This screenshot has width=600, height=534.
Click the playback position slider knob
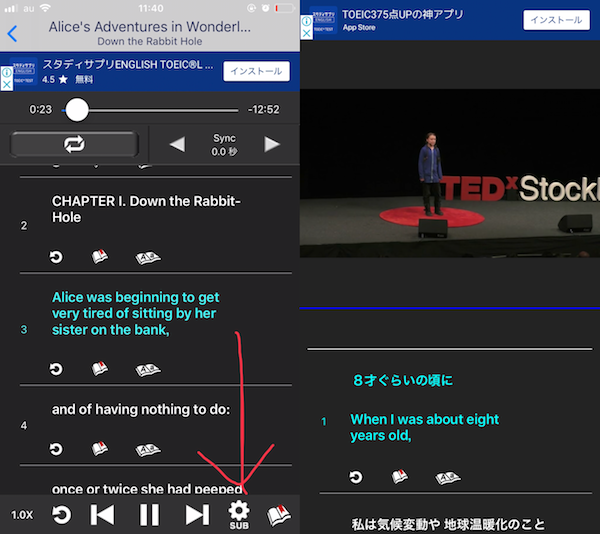point(77,110)
